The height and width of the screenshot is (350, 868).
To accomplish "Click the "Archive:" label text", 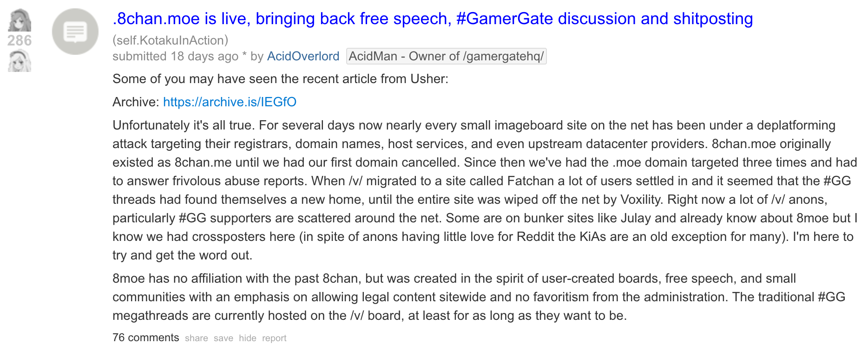I will pos(136,102).
